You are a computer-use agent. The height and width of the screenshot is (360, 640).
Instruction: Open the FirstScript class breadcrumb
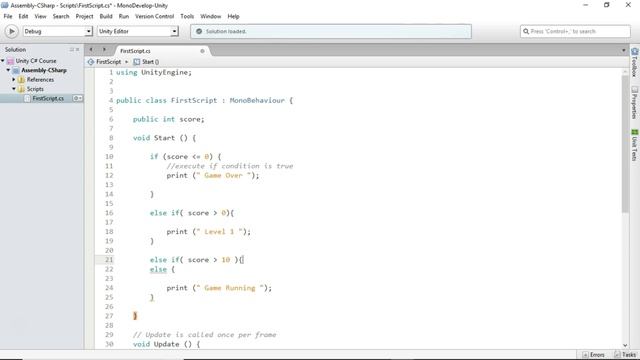(108, 62)
